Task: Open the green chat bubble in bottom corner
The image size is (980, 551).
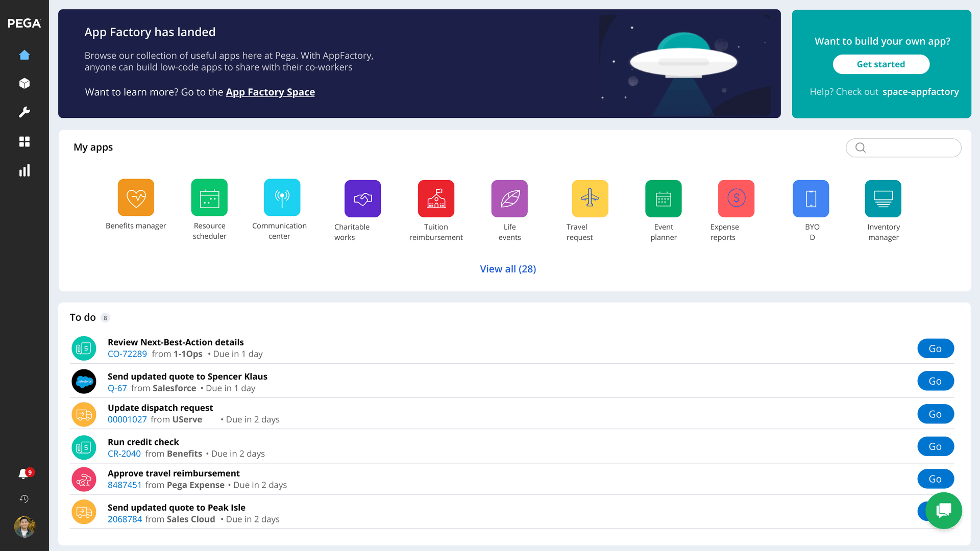Action: tap(943, 510)
